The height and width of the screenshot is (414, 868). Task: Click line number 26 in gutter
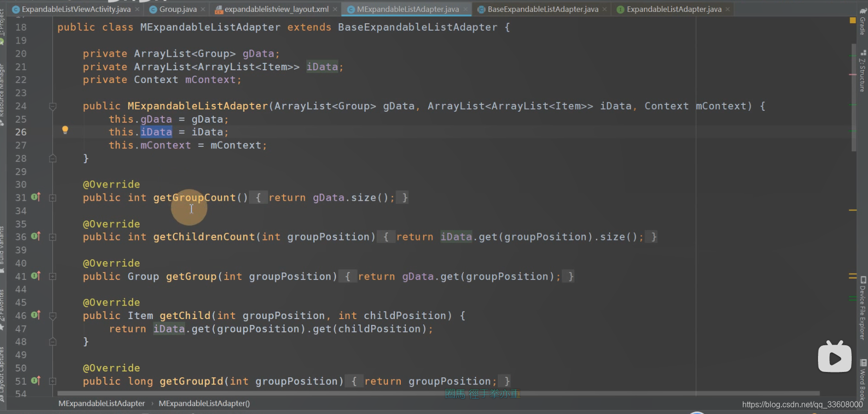pyautogui.click(x=21, y=132)
